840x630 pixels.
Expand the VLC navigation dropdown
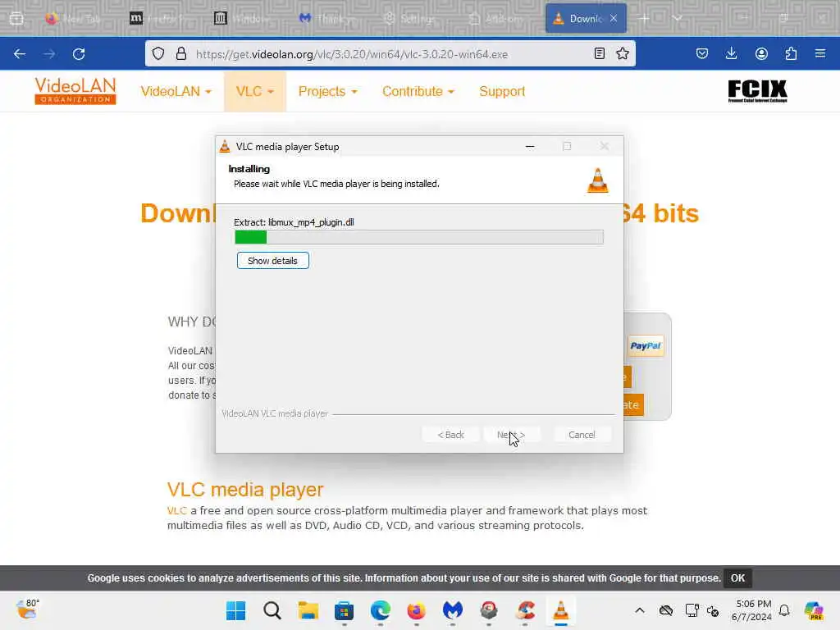255,92
